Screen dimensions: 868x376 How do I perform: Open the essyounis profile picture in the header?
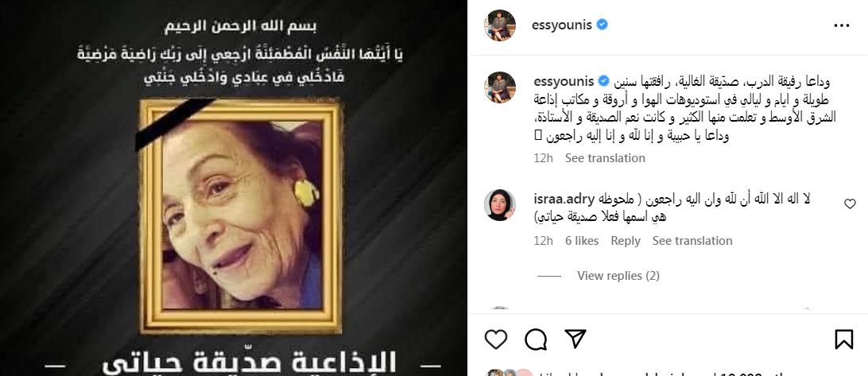tap(500, 25)
